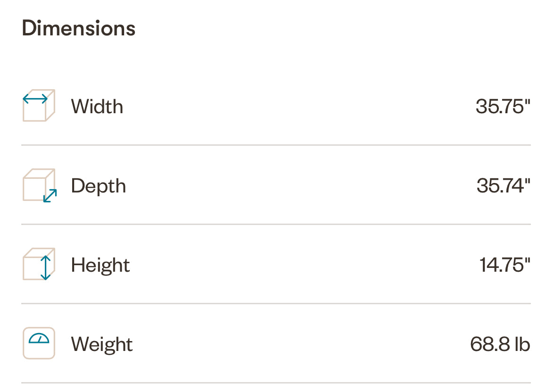Click the Depth label text
Viewport: 538px width, 392px height.
coord(99,186)
